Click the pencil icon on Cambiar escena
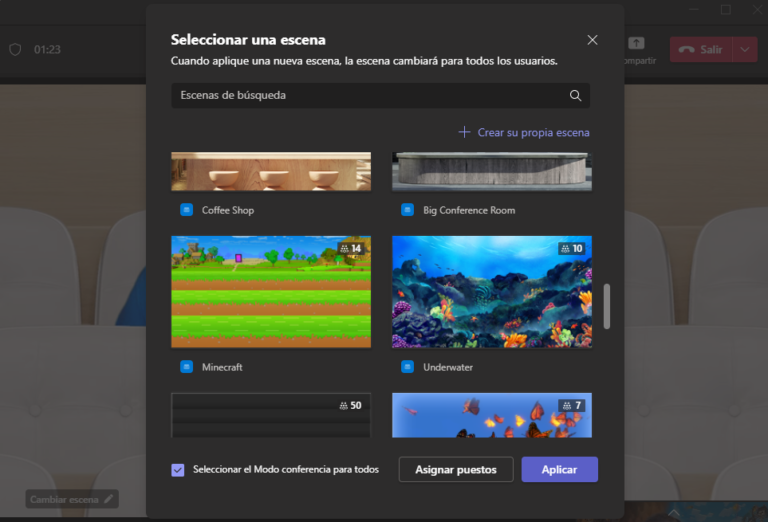 108,499
